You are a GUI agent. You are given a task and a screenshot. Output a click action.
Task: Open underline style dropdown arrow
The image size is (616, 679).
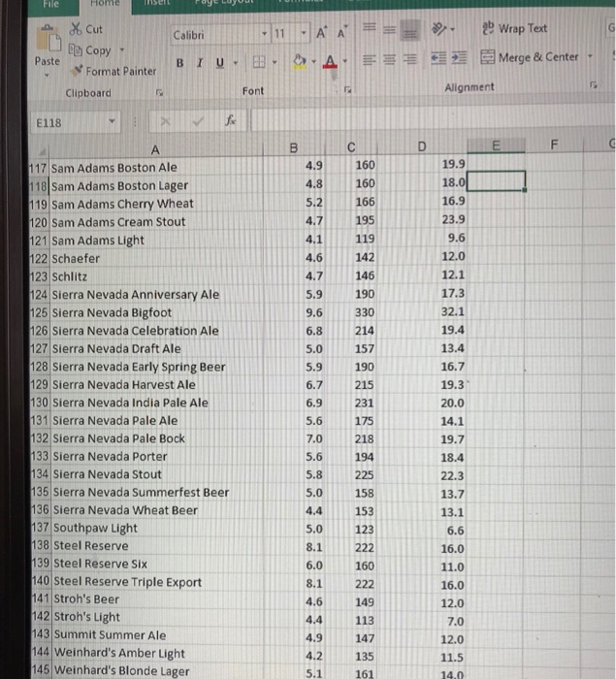[236, 63]
